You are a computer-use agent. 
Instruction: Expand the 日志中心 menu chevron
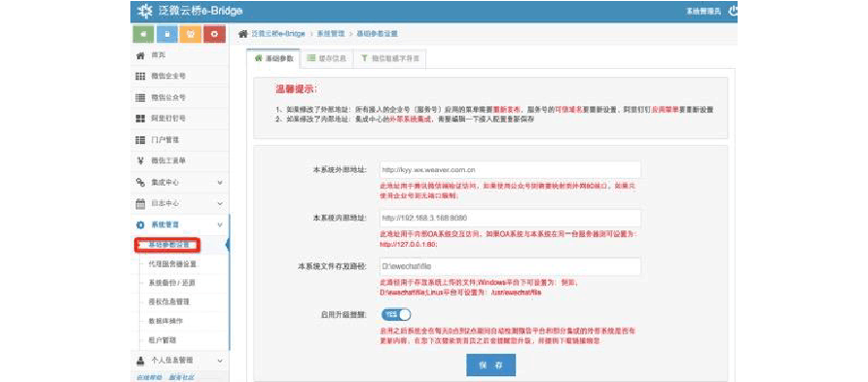[x=220, y=203]
